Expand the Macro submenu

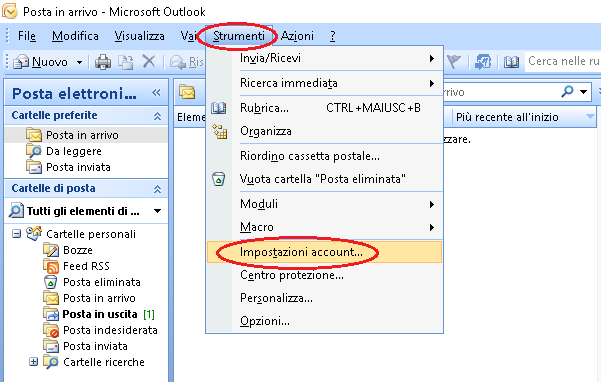pyautogui.click(x=324, y=227)
